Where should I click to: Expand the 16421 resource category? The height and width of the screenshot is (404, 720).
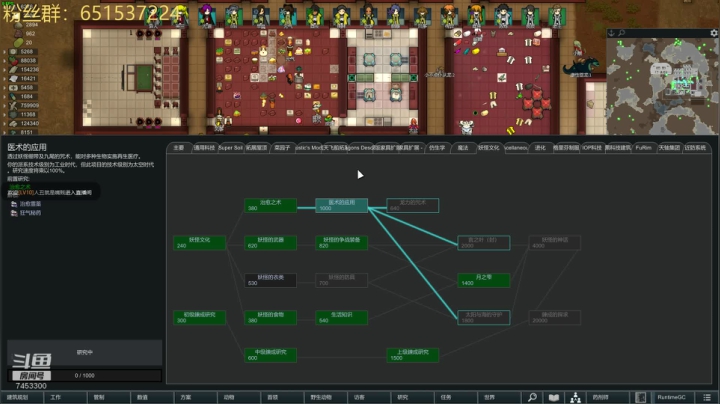(x=5, y=79)
